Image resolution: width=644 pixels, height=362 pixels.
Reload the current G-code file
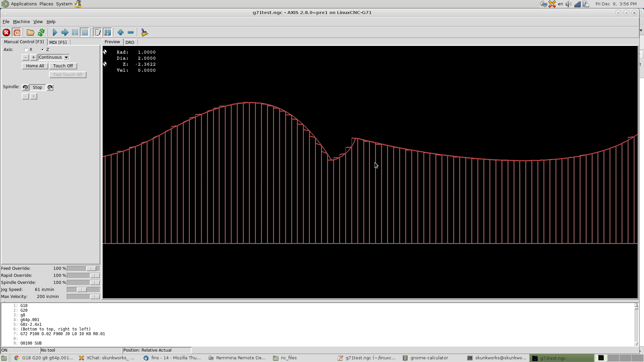[x=41, y=33]
